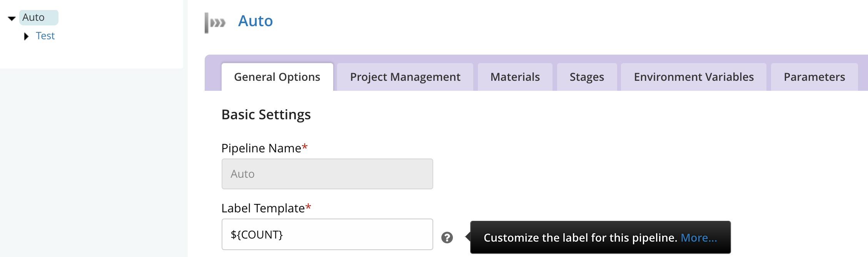This screenshot has width=868, height=257.
Task: Collapse the Auto tree node arrow
Action: click(x=12, y=18)
